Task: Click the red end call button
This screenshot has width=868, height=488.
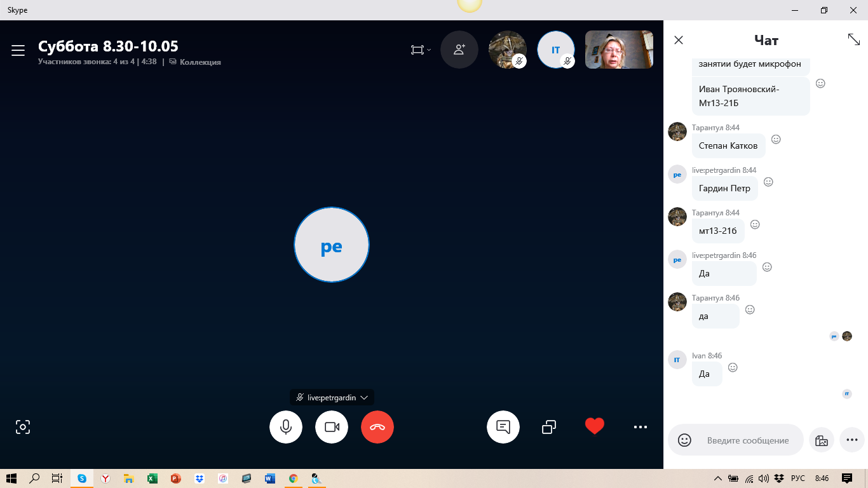Action: click(x=377, y=427)
